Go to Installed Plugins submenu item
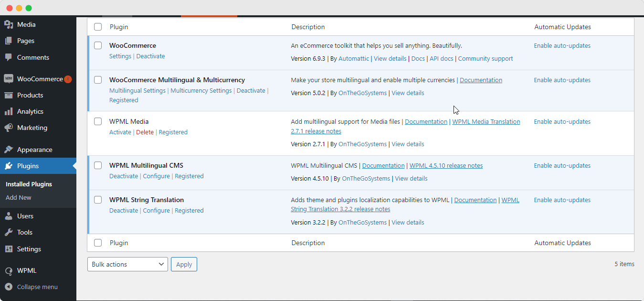 pyautogui.click(x=29, y=184)
